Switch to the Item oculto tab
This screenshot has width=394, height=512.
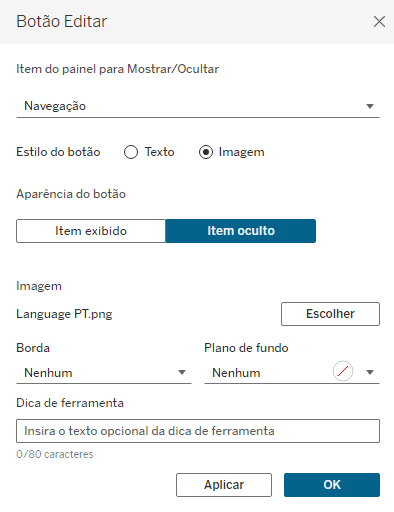pyautogui.click(x=241, y=231)
